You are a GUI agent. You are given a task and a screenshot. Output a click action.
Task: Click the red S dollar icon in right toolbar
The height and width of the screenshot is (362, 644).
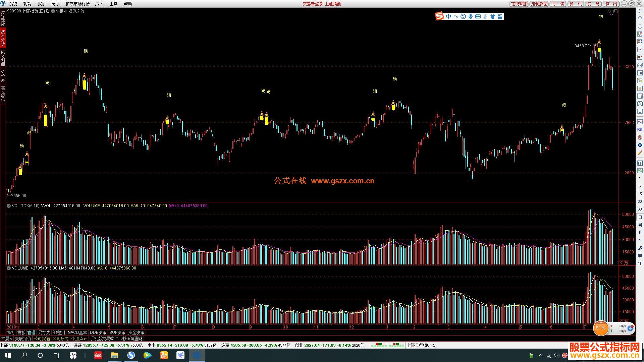640,137
